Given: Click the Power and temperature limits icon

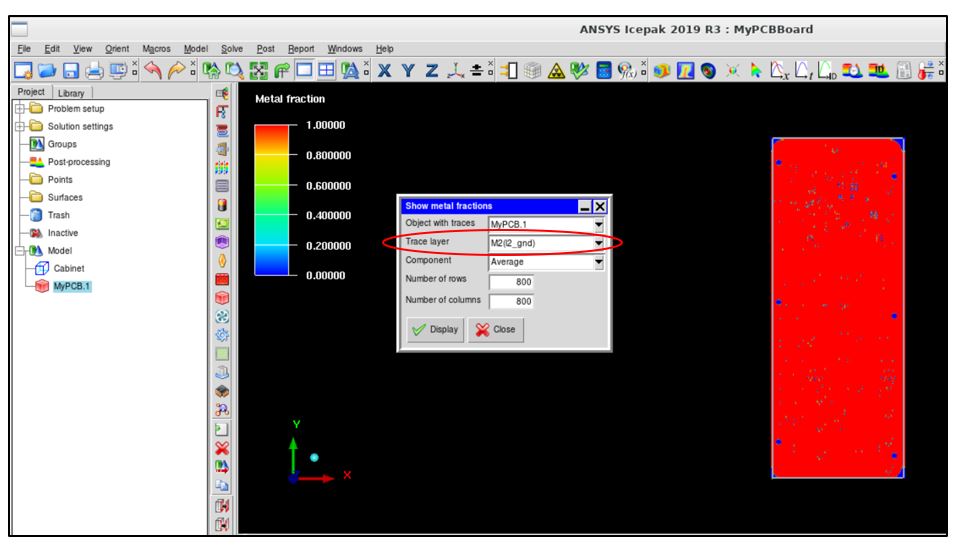Looking at the screenshot, I should [926, 70].
